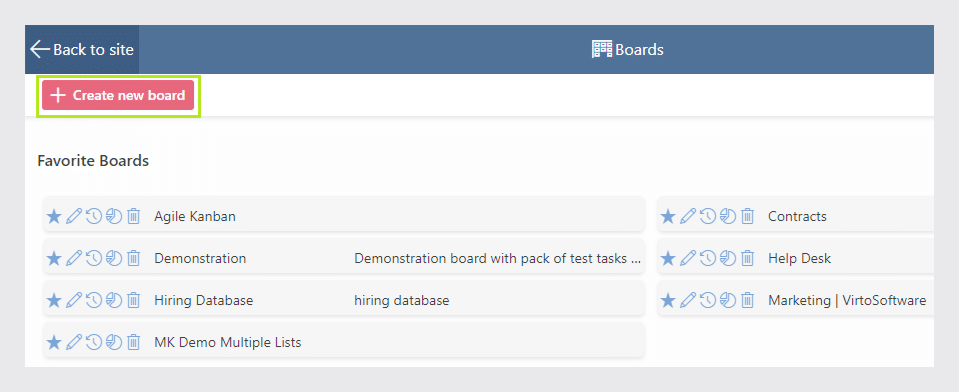Screen dimensions: 959x392
Task: View history of Demonstration board
Action: point(94,258)
